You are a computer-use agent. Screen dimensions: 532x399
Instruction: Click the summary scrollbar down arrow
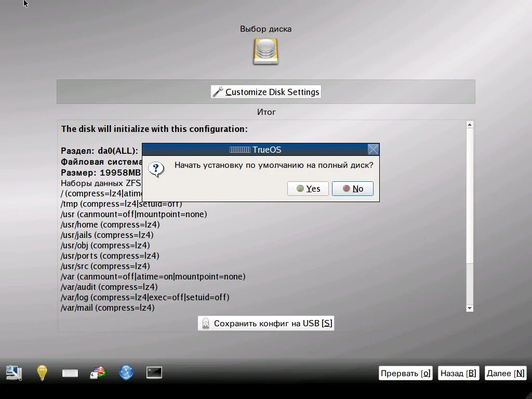[x=470, y=308]
